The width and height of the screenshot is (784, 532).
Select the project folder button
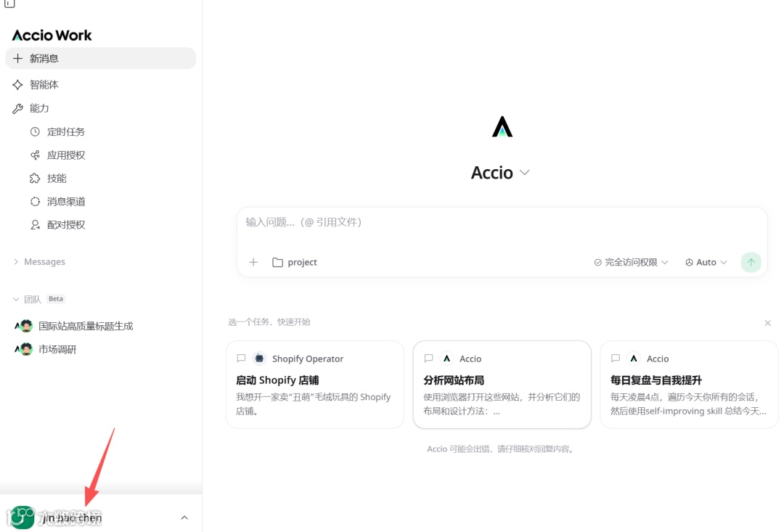pyautogui.click(x=295, y=262)
